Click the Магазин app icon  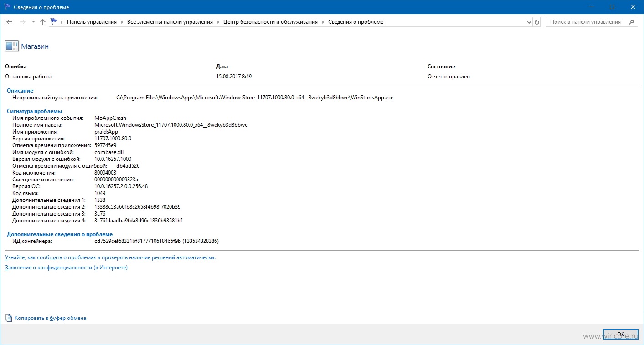[11, 46]
